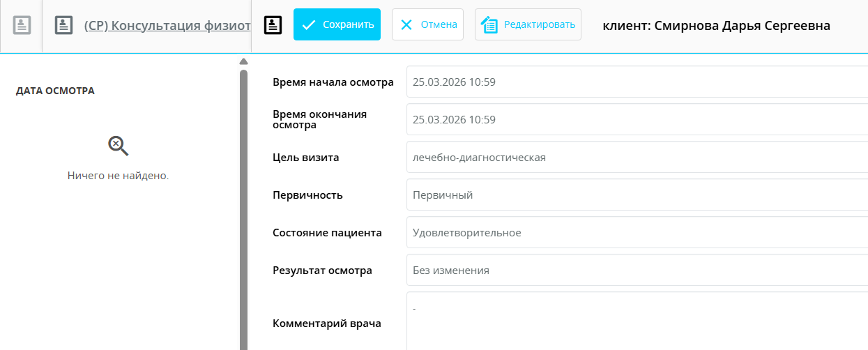Click the Время начала осмотра field
Image resolution: width=868 pixels, height=350 pixels.
(x=636, y=82)
